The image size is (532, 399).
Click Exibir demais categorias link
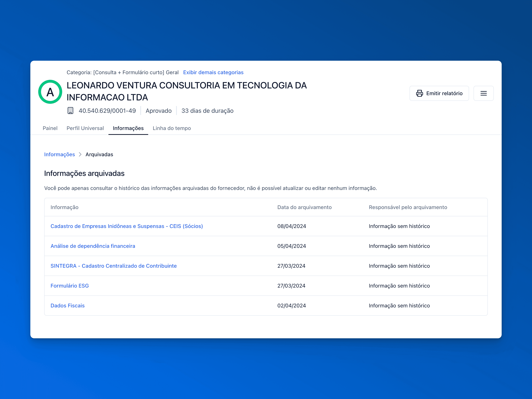(x=213, y=72)
